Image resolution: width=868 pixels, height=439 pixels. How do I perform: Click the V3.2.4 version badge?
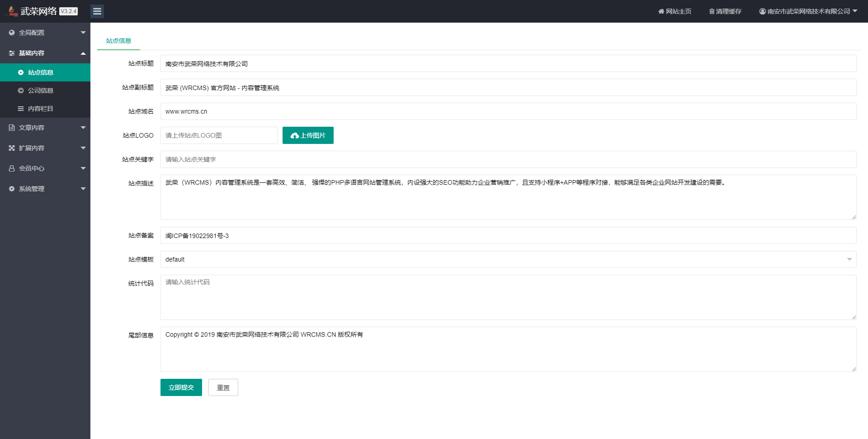pos(69,11)
